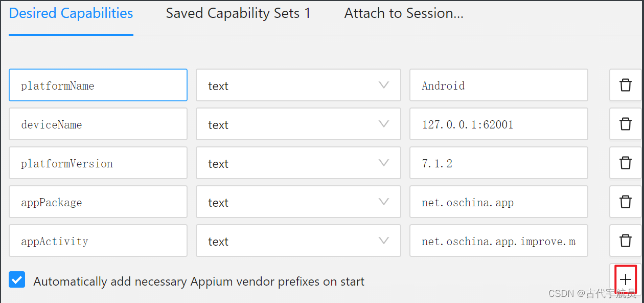Screen dimensions: 644x303
Task: Delete the deviceName capability row
Action: (x=625, y=124)
